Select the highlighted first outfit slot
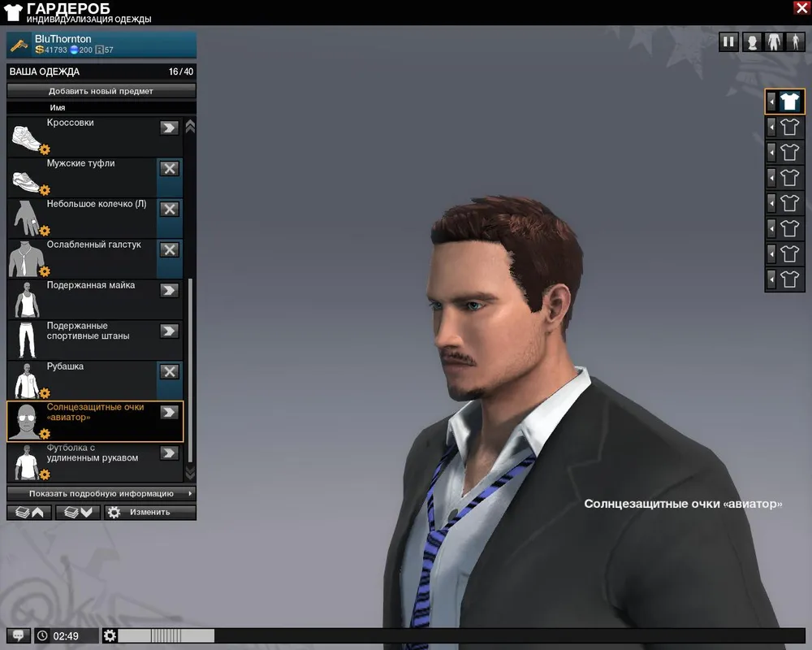 click(790, 102)
